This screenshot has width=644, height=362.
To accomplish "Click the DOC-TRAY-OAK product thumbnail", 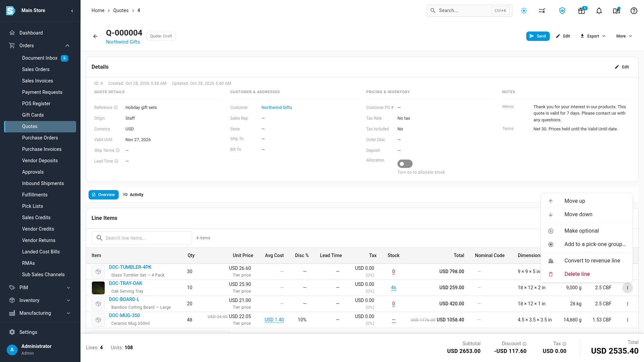I will click(98, 288).
